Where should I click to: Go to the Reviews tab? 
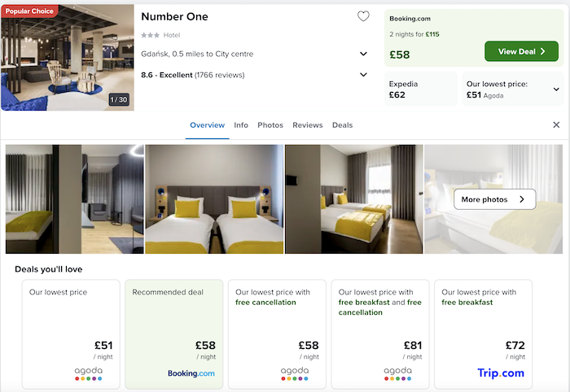click(308, 125)
